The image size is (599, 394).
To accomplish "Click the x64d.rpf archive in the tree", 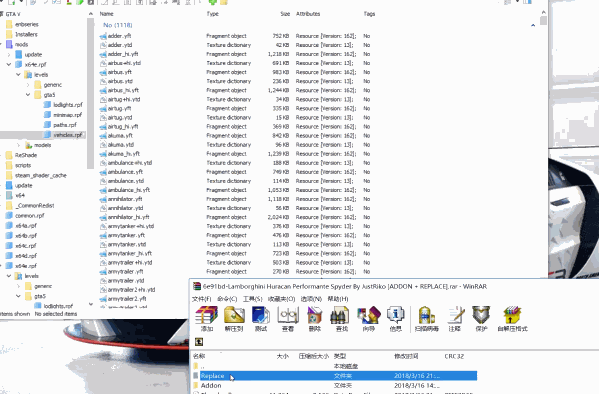I will point(21,256).
